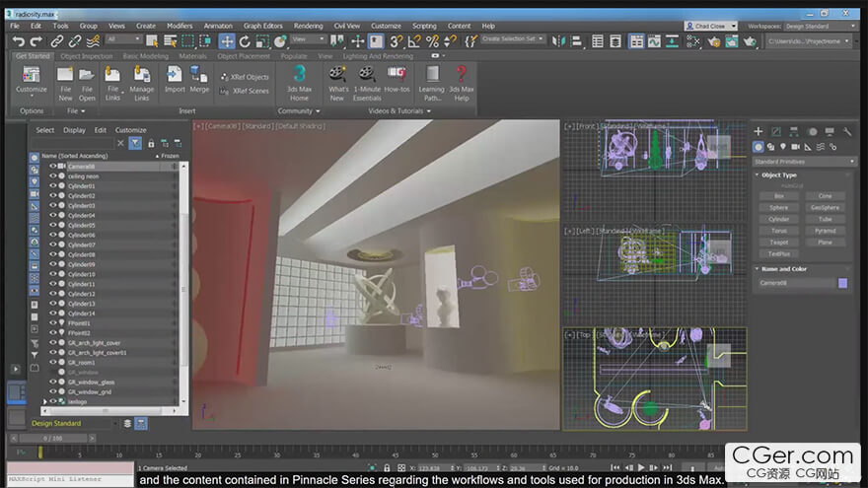Open the Scripting menu
The width and height of the screenshot is (868, 488).
click(x=424, y=26)
